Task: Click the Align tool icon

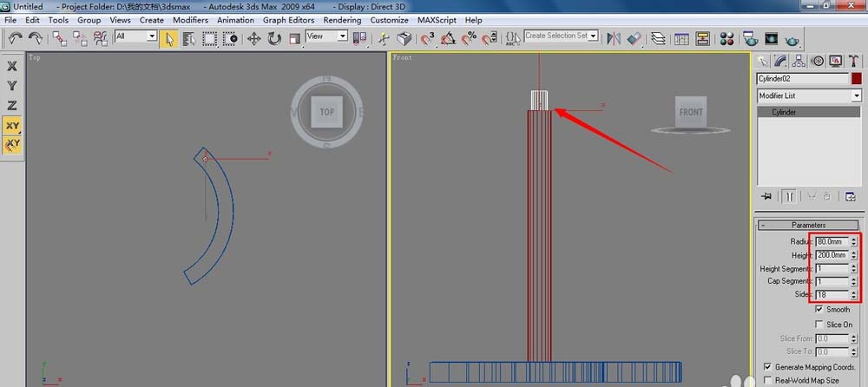Action: [x=635, y=38]
